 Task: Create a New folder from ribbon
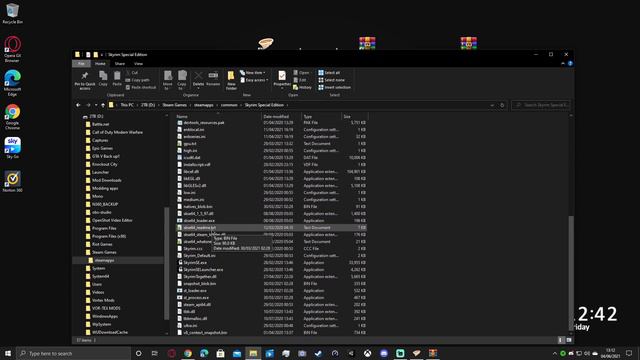[231, 80]
